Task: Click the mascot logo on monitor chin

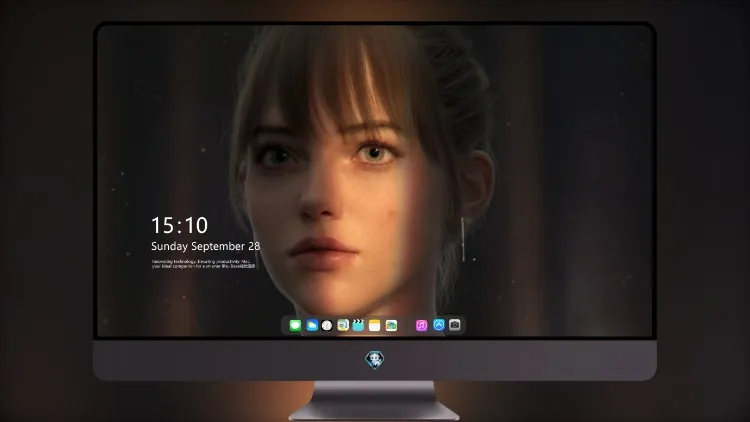Action: 375,360
